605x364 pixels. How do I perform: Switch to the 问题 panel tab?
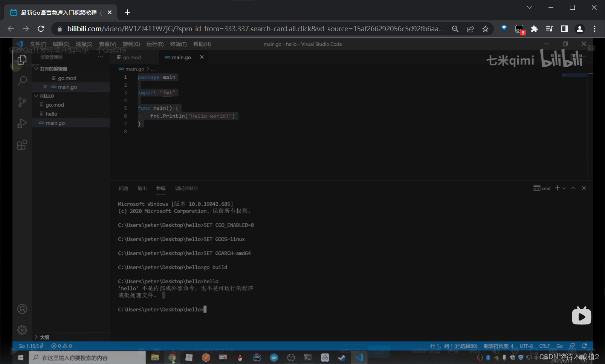click(123, 188)
